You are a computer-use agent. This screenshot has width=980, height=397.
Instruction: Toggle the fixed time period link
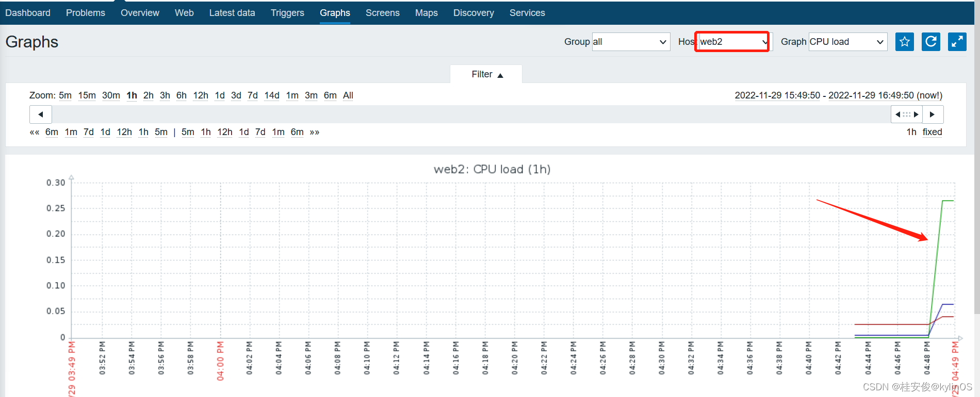coord(933,132)
